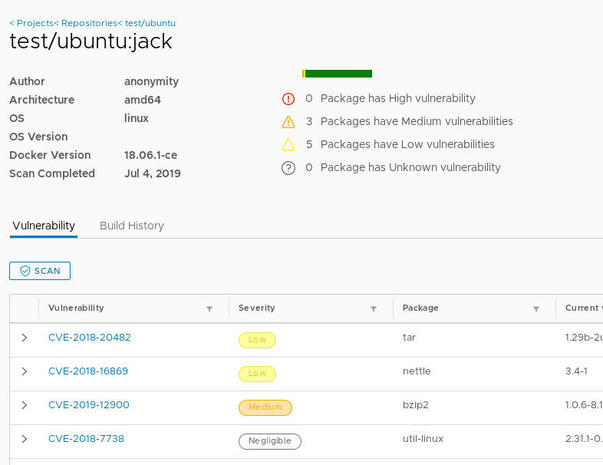Go back to Projects breadcrumb
This screenshot has height=465, width=603.
(32, 22)
